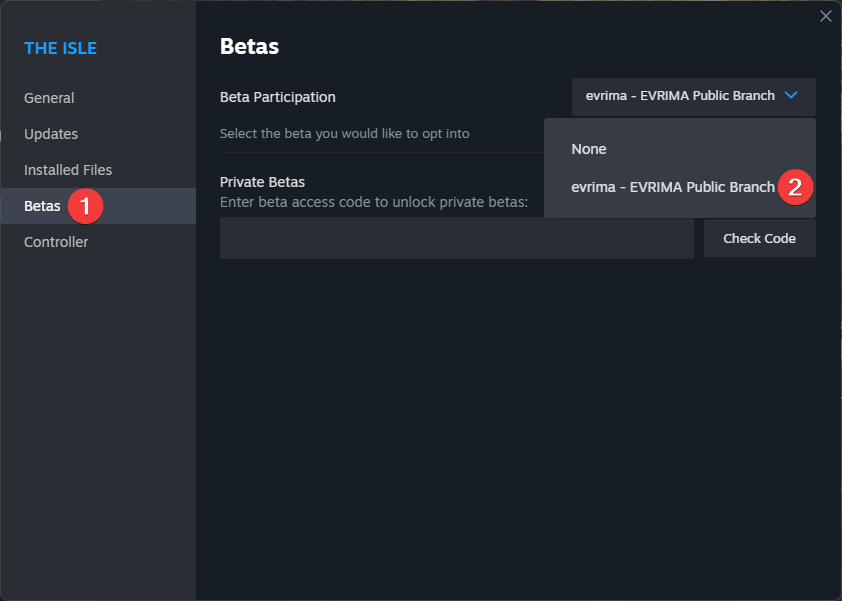The height and width of the screenshot is (601, 842).
Task: Focus the beta access code field
Action: click(457, 238)
